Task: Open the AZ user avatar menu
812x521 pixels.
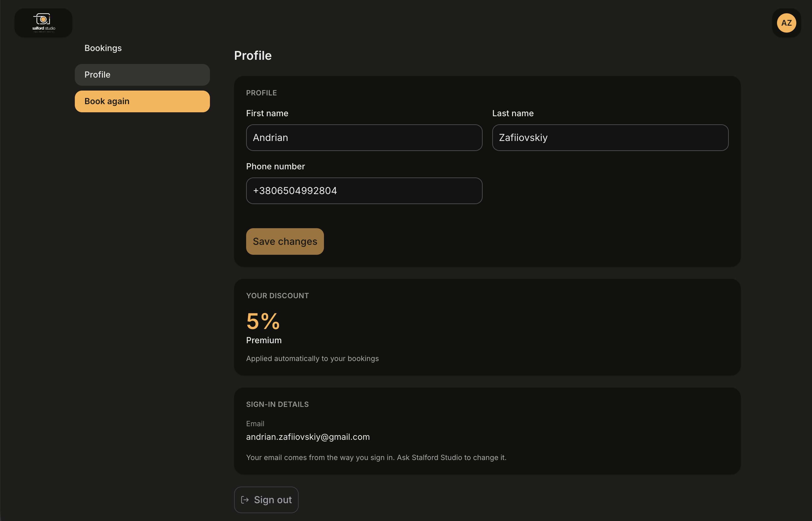Action: coord(786,23)
